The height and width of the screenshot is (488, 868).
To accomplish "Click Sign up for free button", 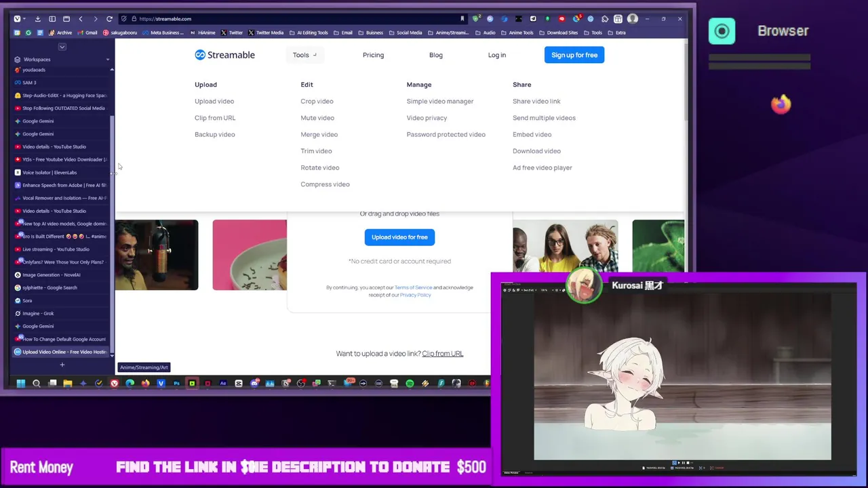I will click(574, 55).
